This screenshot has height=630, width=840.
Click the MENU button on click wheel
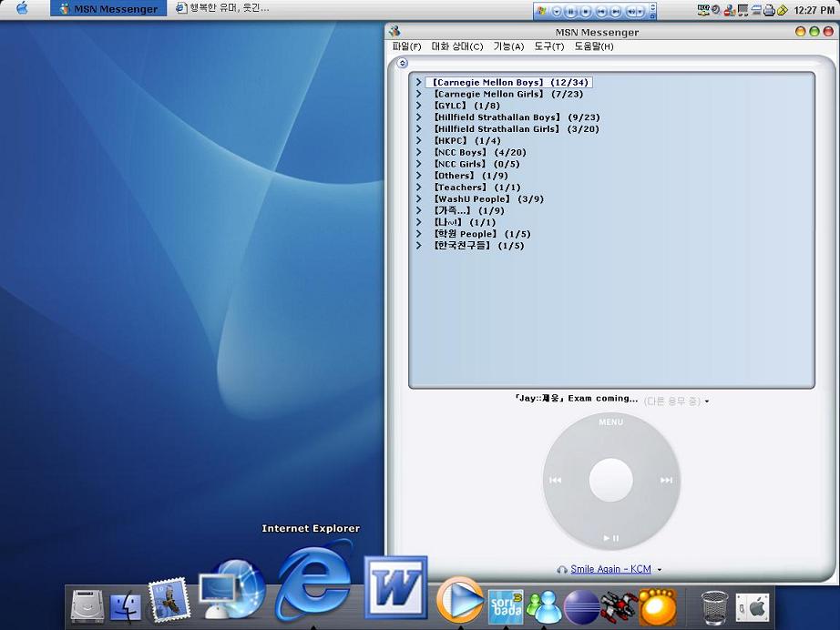[x=610, y=422]
